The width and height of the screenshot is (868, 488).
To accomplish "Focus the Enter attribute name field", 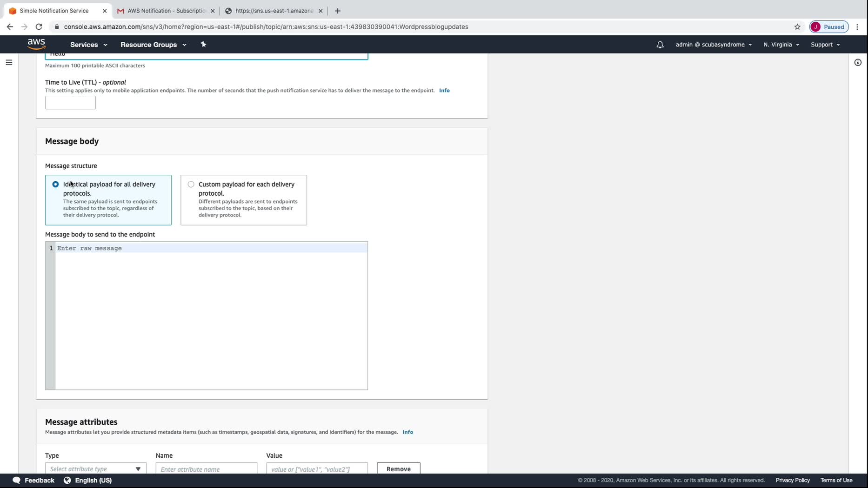I will point(207,468).
